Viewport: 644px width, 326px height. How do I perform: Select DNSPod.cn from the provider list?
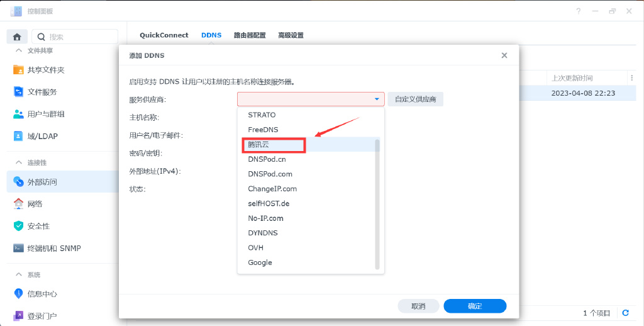click(x=308, y=159)
